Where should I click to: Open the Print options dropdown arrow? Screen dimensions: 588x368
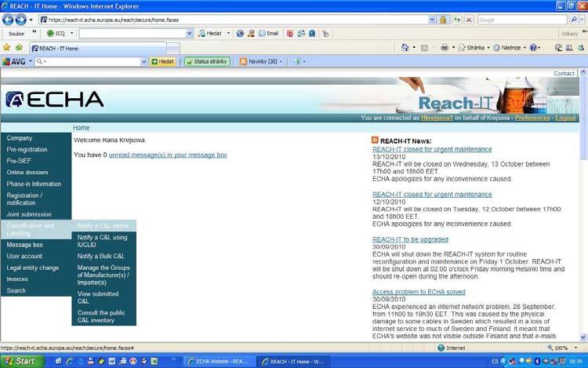[x=453, y=48]
